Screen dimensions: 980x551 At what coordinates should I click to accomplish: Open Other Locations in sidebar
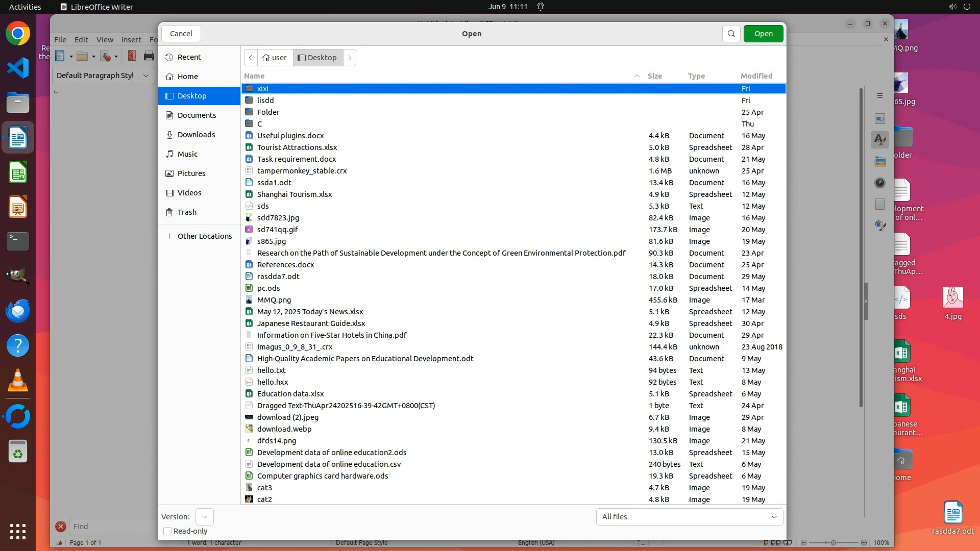click(204, 236)
